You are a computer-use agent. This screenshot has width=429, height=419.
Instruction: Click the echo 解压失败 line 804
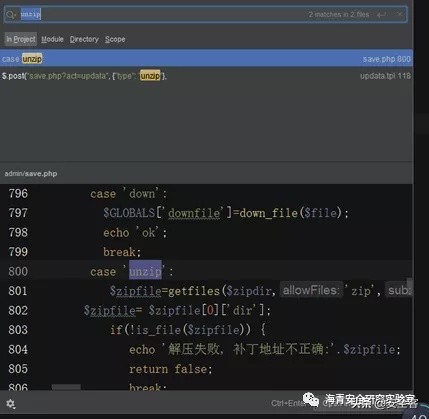pos(265,349)
